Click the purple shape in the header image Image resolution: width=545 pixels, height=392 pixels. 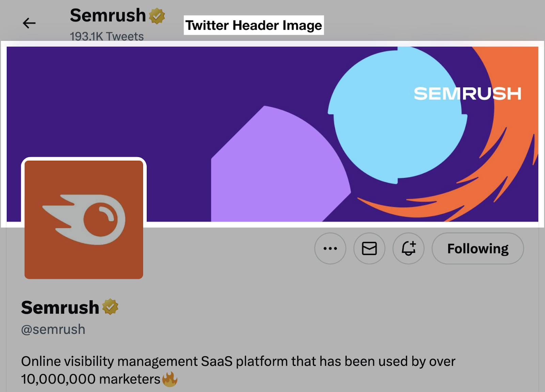(x=279, y=163)
